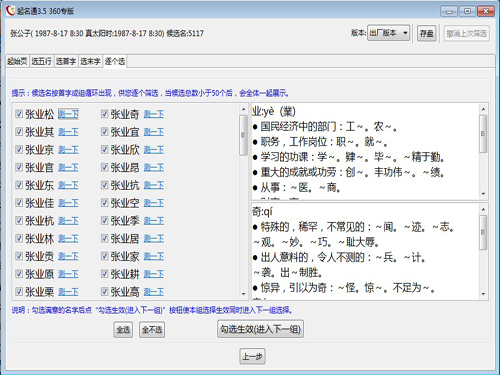Toggle the 张业官 checkbox

pyautogui.click(x=19, y=167)
